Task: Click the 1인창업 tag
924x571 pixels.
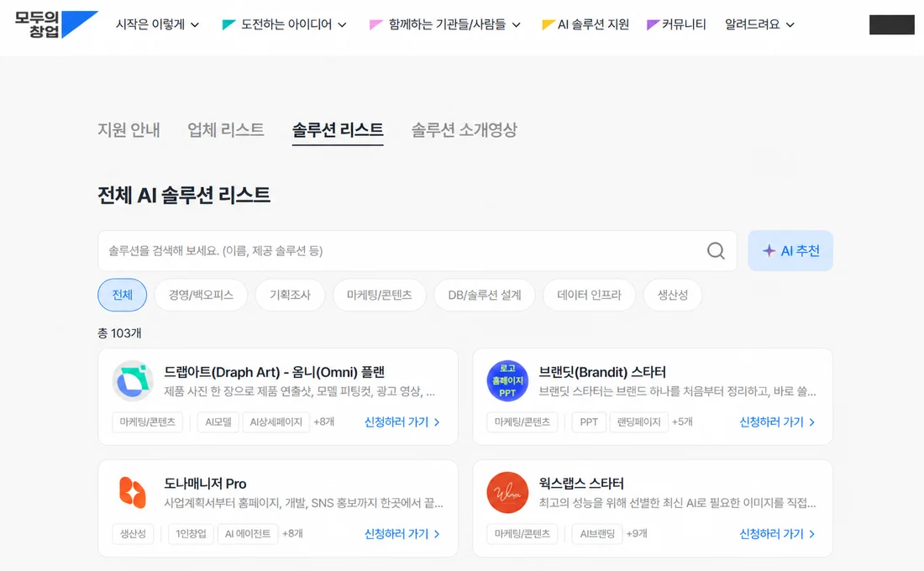Action: click(x=191, y=534)
